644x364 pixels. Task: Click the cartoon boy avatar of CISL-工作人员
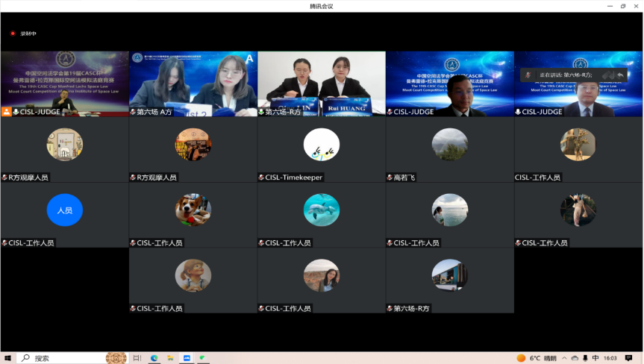coord(193,275)
